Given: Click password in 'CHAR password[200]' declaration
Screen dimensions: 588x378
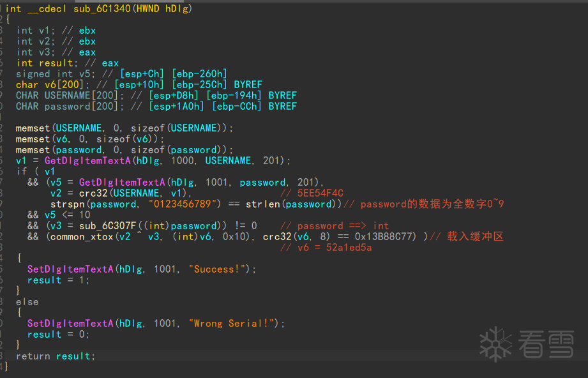Looking at the screenshot, I should (68, 107).
